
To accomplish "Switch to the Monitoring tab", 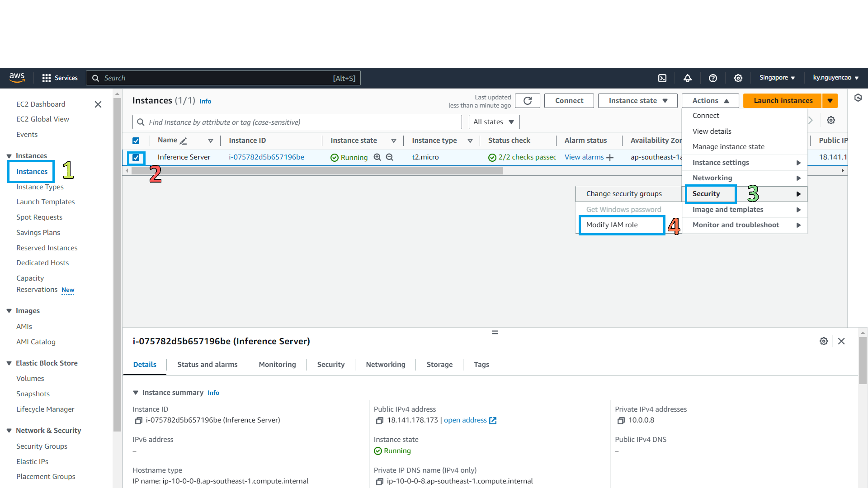I will 277,365.
